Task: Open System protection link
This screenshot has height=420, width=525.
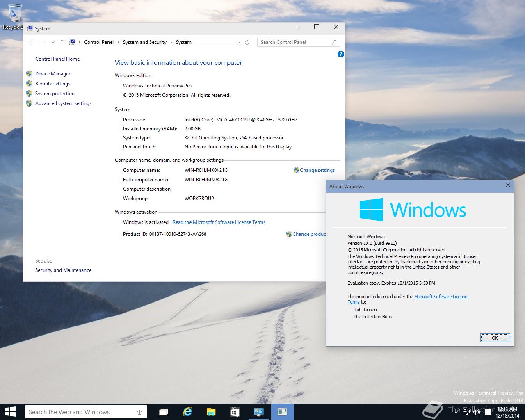Action: click(x=55, y=94)
